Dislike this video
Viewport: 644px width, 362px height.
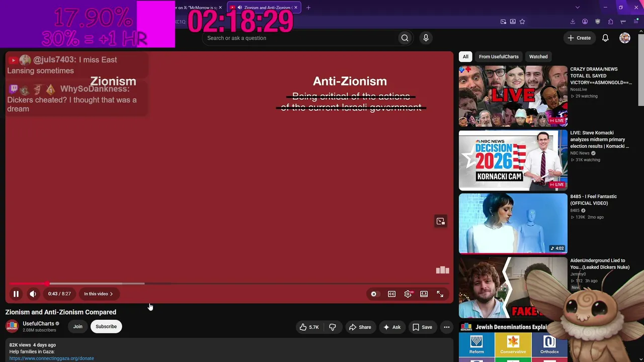point(333,327)
